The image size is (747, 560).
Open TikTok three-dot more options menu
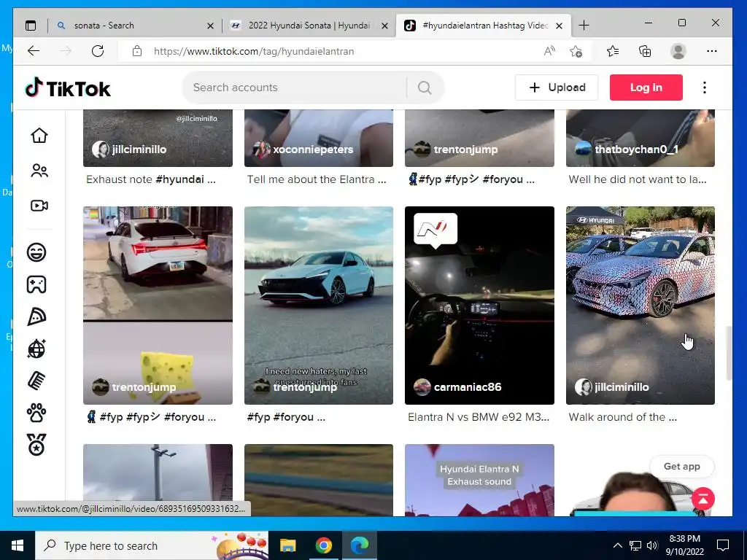pyautogui.click(x=705, y=87)
